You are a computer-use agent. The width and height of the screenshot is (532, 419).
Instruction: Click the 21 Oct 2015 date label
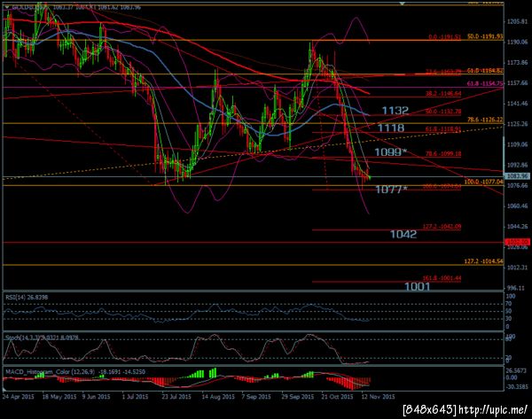(337, 397)
